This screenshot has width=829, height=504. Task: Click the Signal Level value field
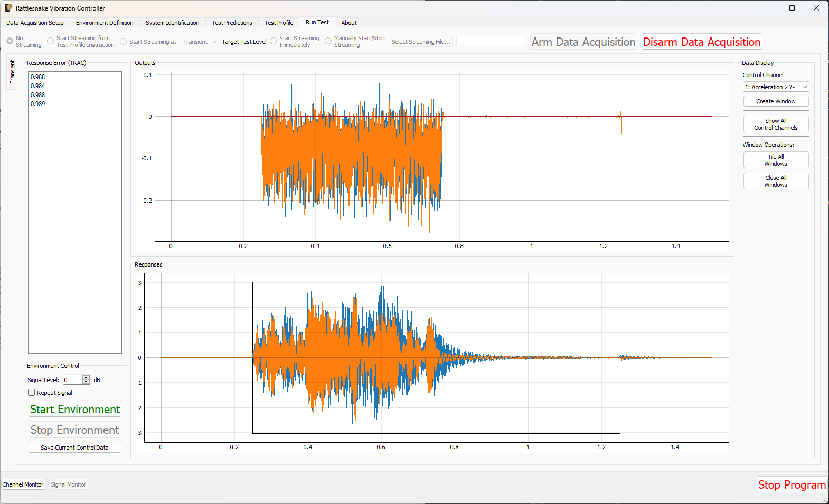(x=72, y=380)
